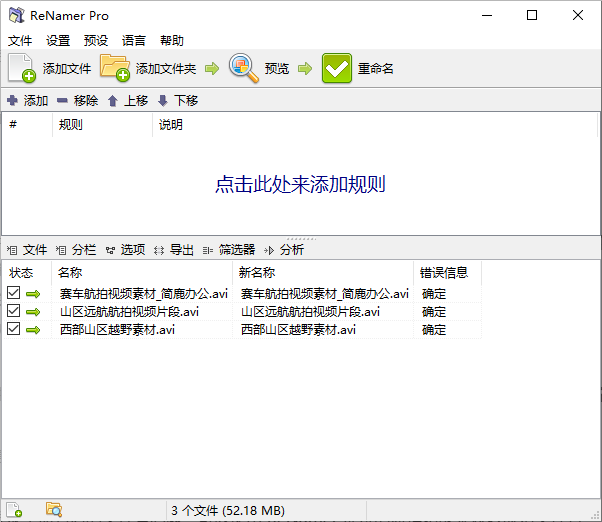The height and width of the screenshot is (522, 602).
Task: Click the add file icon in status bar
Action: [x=14, y=510]
